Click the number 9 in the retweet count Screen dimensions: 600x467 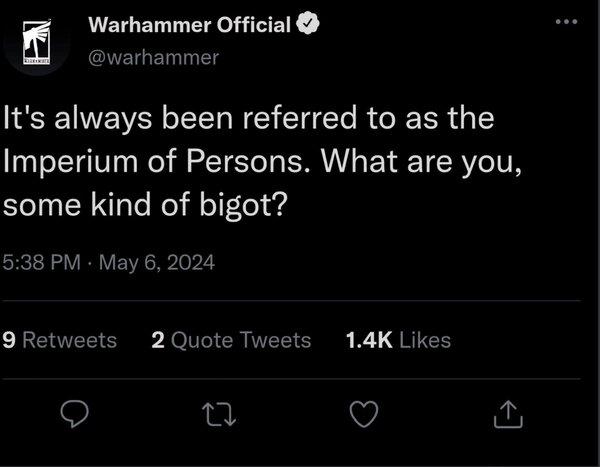(x=9, y=340)
